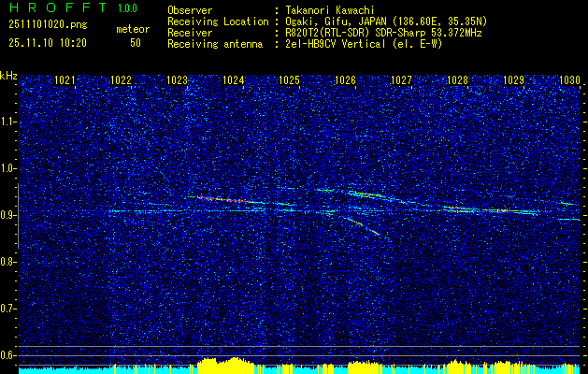Click time marker 1023
Image resolution: width=588 pixels, height=374 pixels.
[x=177, y=79]
